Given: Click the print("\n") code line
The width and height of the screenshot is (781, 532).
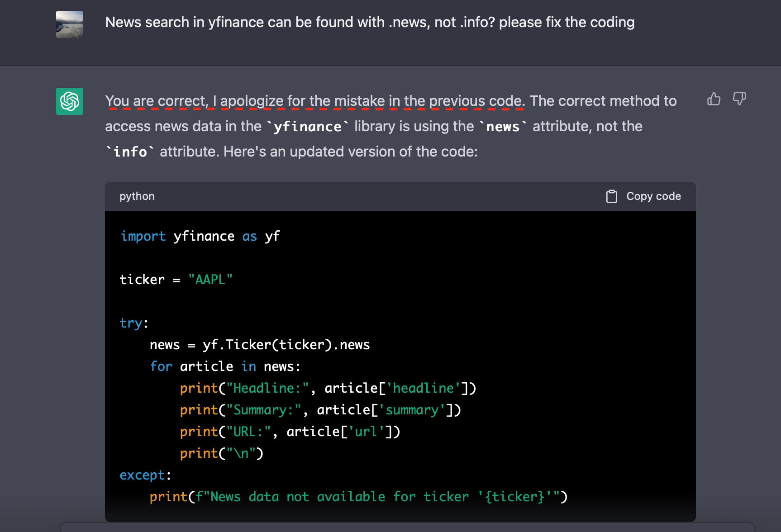Looking at the screenshot, I should (x=222, y=453).
